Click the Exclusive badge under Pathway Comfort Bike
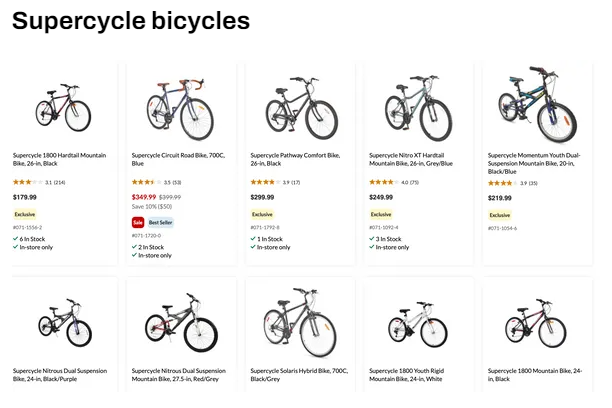Screen dimensions: 612x408 [x=262, y=214]
